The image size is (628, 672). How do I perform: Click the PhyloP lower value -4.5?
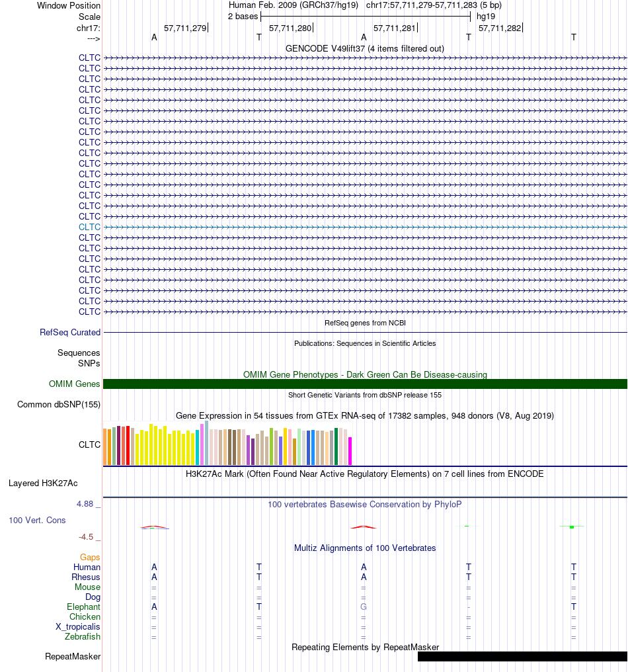point(86,536)
